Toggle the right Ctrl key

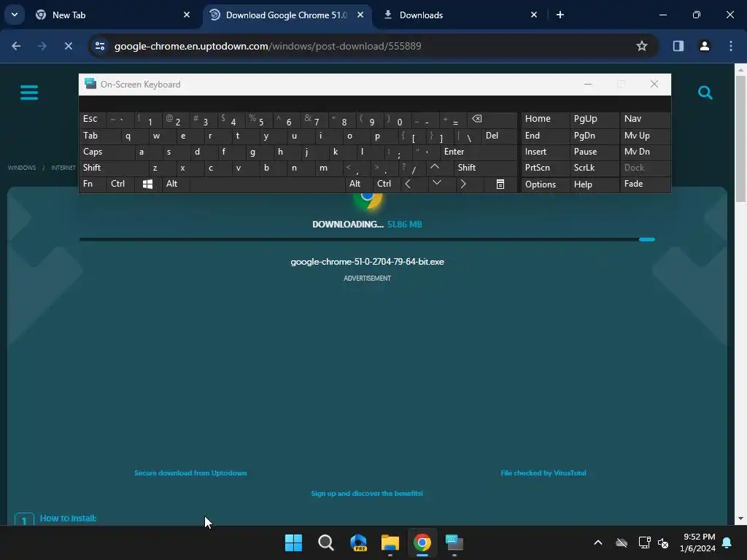386,184
